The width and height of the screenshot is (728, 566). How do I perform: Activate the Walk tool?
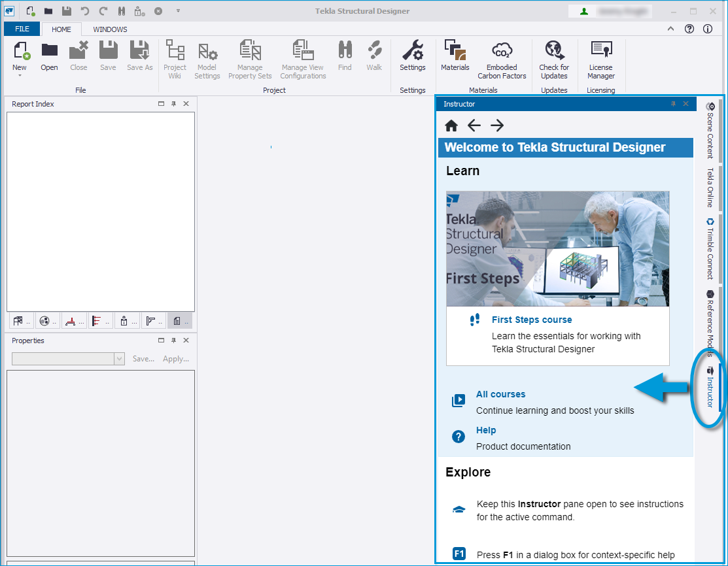374,56
